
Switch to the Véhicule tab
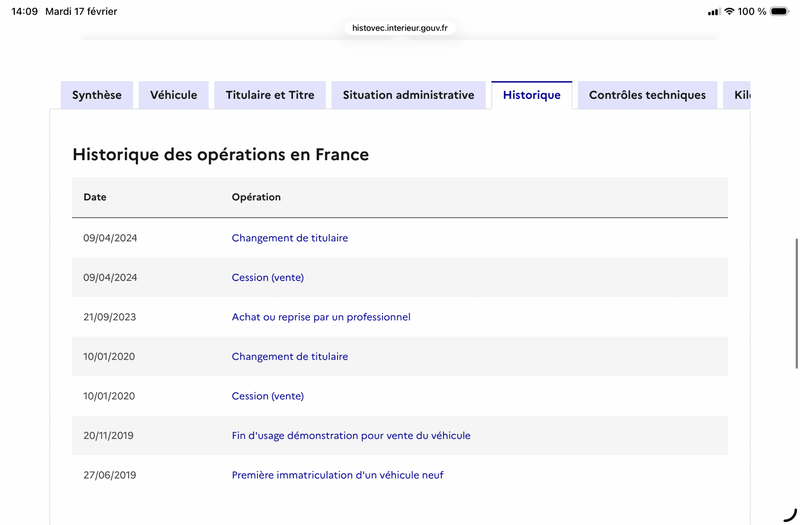174,95
